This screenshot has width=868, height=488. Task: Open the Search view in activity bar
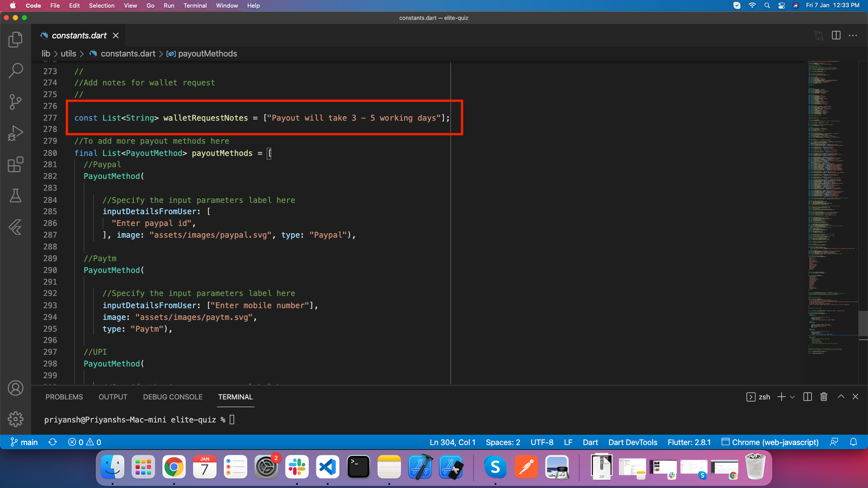(x=15, y=70)
